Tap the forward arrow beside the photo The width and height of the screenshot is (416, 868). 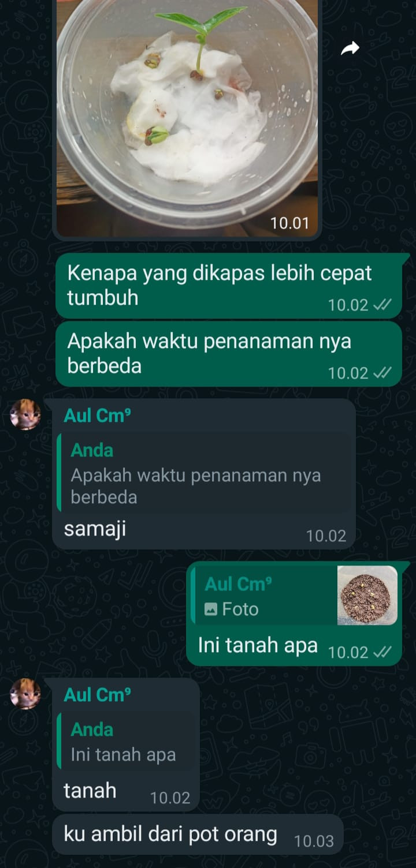pos(350,48)
